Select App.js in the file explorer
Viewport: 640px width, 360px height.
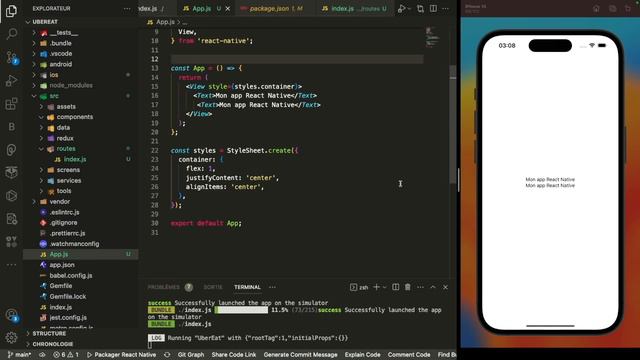[x=59, y=254]
